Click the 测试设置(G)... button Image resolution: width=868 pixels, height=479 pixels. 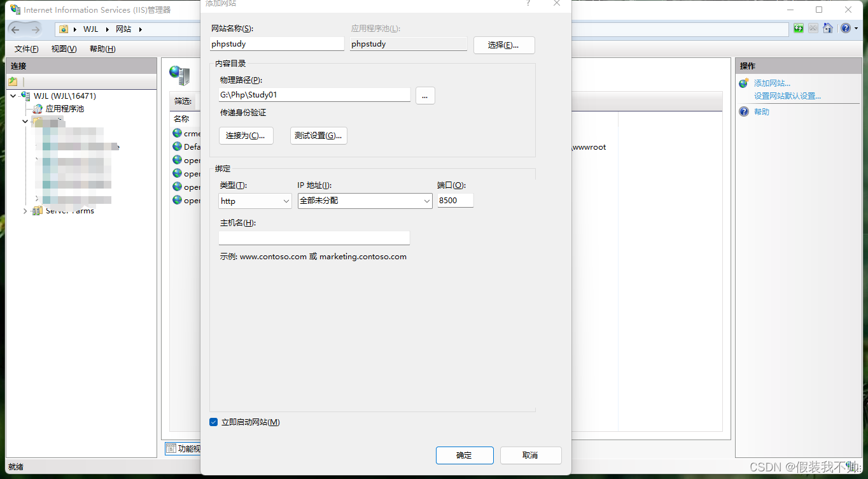click(319, 136)
